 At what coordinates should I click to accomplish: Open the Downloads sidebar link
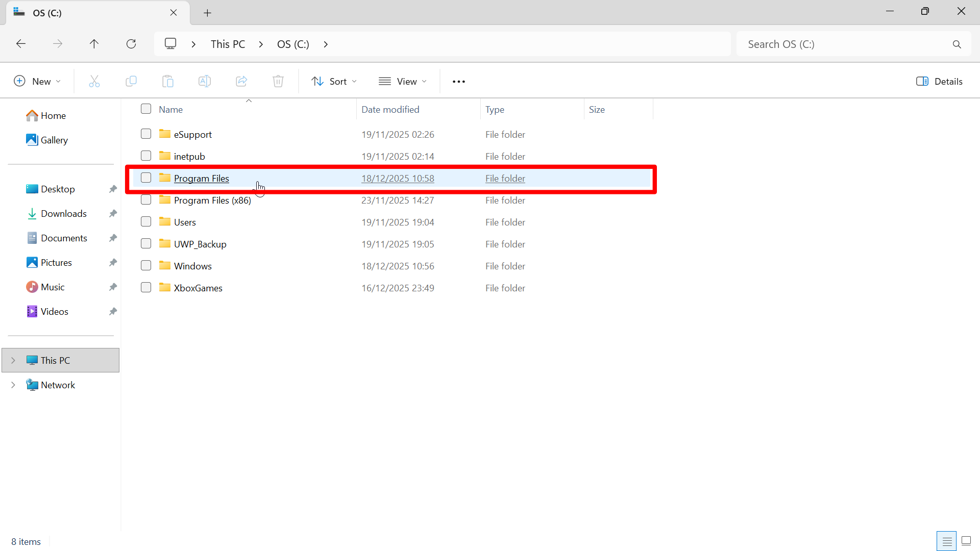[x=63, y=213]
